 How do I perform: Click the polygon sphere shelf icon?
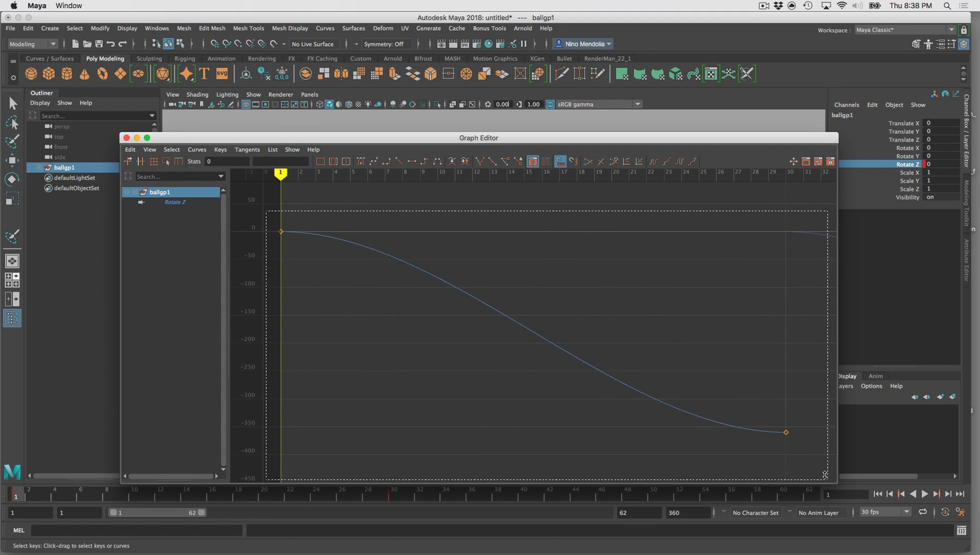point(31,74)
